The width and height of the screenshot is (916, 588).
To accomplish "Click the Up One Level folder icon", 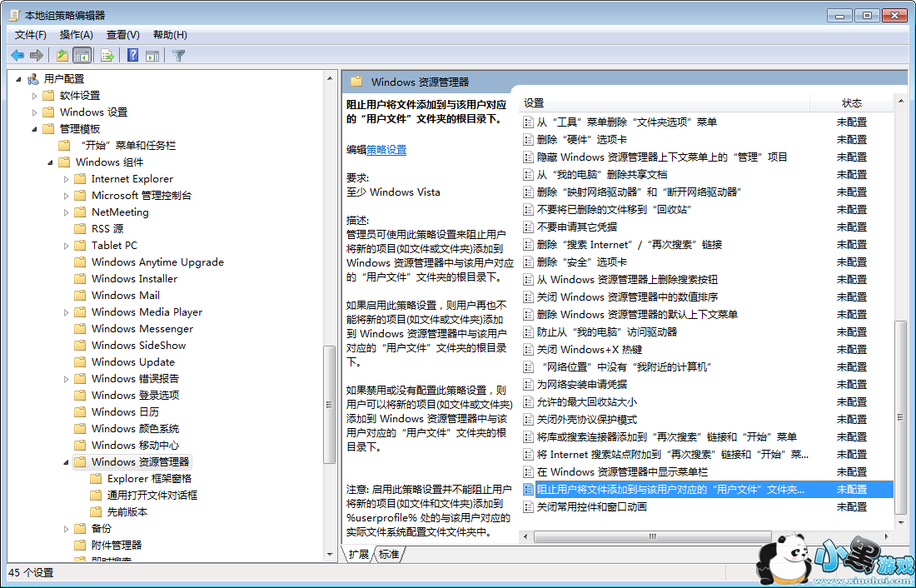I will [x=62, y=56].
